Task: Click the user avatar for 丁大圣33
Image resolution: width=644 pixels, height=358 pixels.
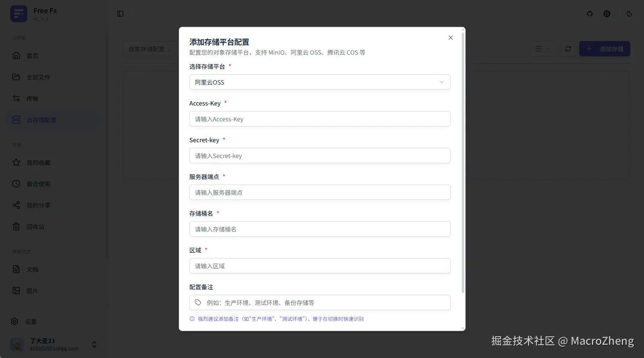Action: point(17,344)
